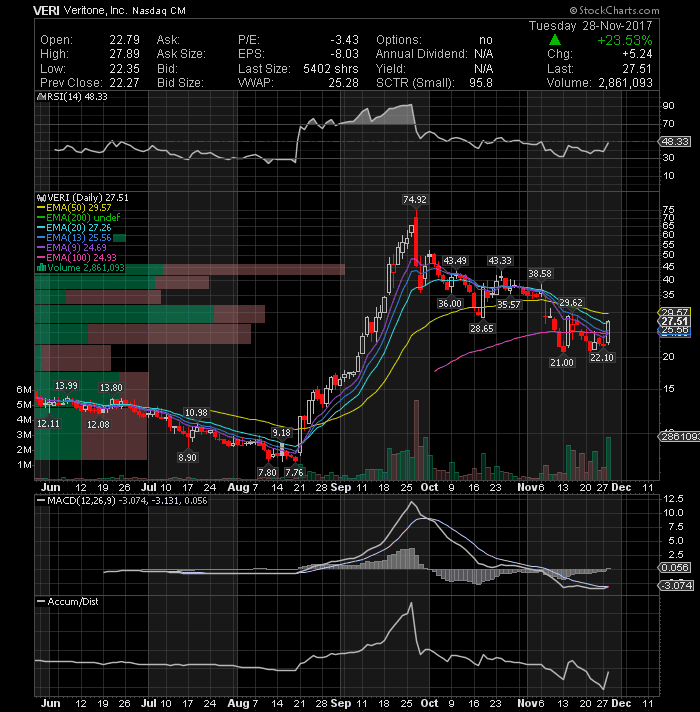Click the Dec label on price chart date axis
This screenshot has width=700, height=712.
pos(621,487)
